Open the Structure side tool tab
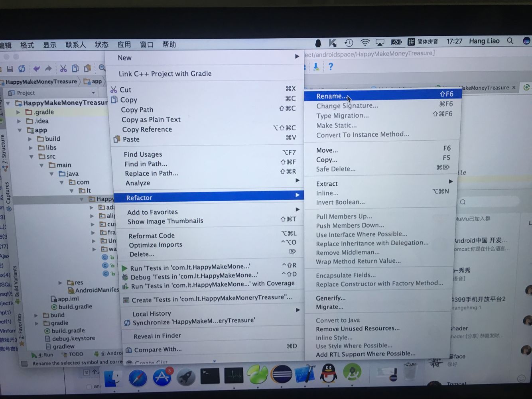 tap(4, 153)
